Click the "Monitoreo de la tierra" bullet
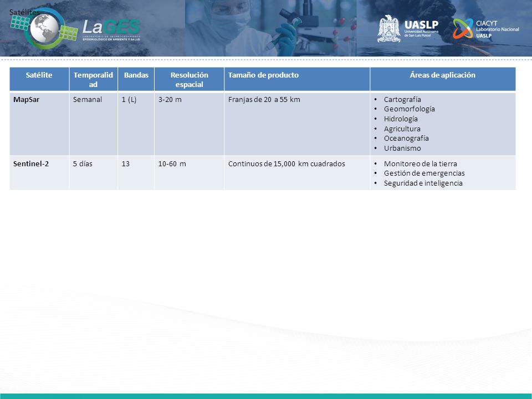 pyautogui.click(x=421, y=163)
